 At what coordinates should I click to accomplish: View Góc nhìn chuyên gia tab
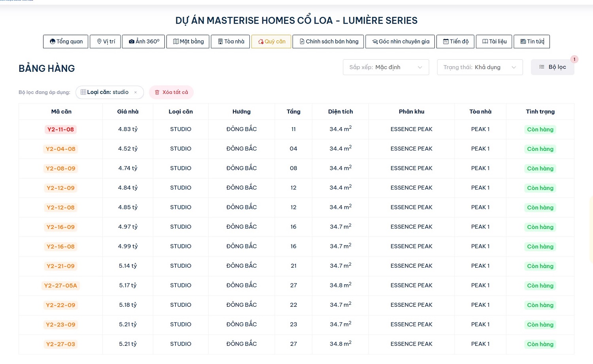pyautogui.click(x=400, y=41)
